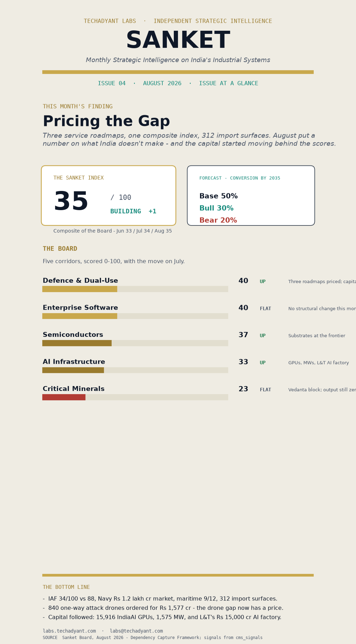Open the labs.techadyant.com link
This screenshot has width=356, height=644.
coord(69,631)
